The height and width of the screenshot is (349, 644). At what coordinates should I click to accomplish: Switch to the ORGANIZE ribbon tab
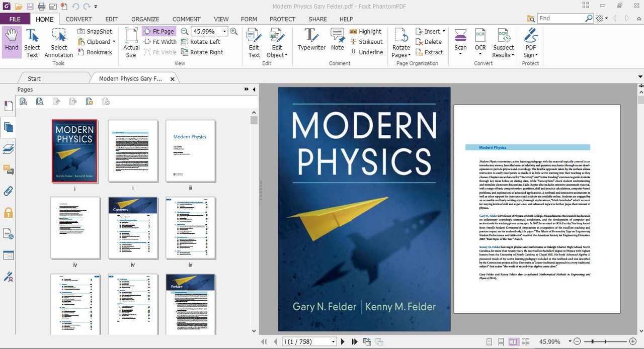tap(145, 19)
